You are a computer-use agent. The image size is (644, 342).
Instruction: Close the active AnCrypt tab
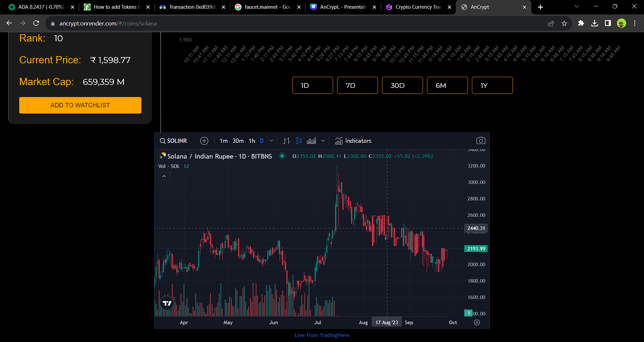(525, 7)
